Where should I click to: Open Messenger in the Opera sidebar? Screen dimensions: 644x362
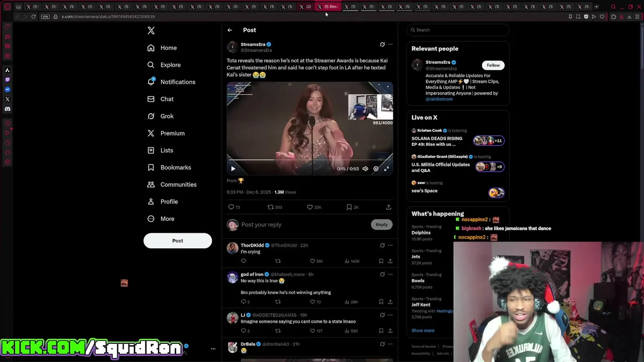pyautogui.click(x=8, y=89)
